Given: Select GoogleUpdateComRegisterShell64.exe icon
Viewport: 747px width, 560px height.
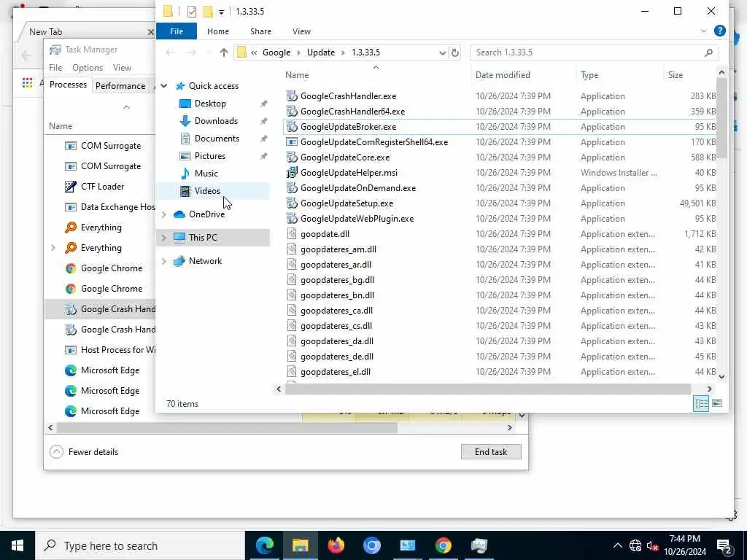Looking at the screenshot, I should [x=292, y=142].
